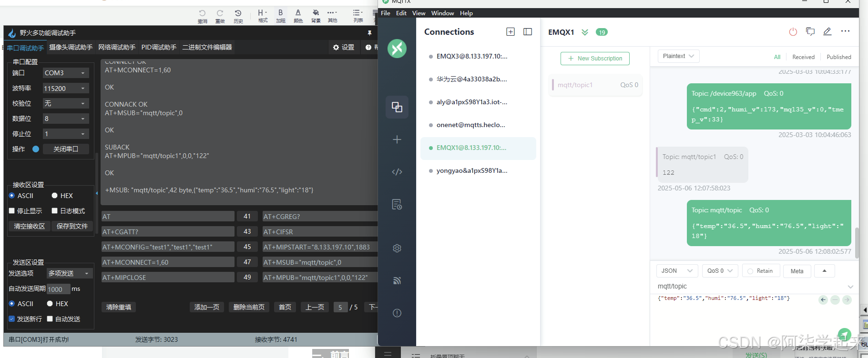
Task: Click the New Subscription button
Action: tap(595, 59)
